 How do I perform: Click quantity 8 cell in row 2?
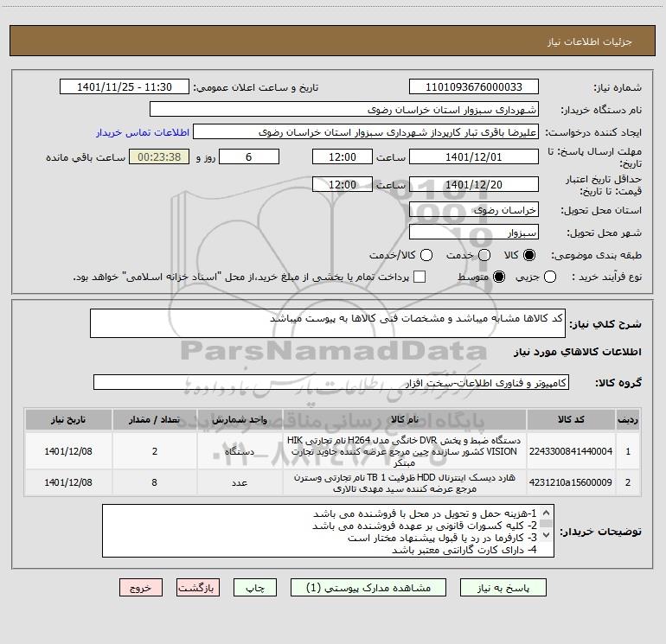click(x=155, y=482)
